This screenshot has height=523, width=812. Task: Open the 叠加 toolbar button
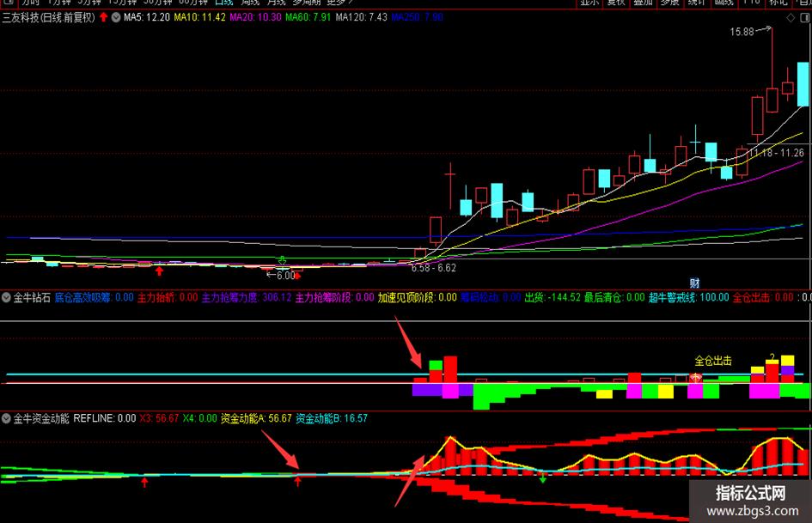click(644, 2)
